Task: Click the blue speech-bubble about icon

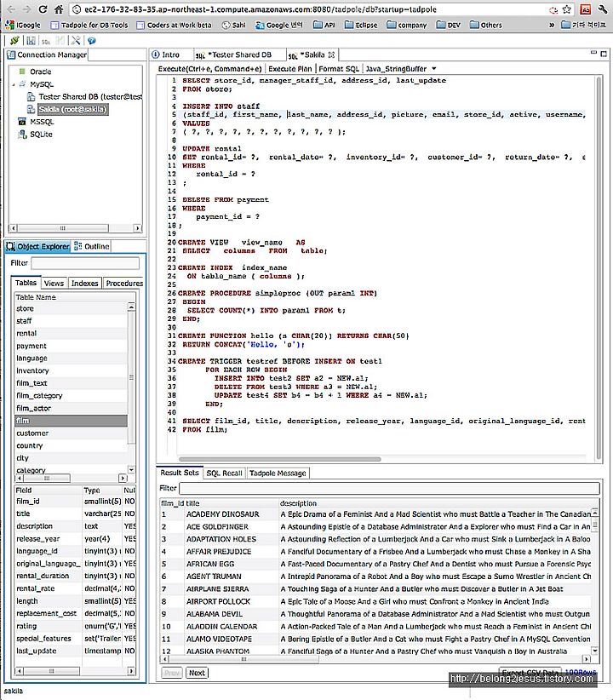Action: click(92, 41)
